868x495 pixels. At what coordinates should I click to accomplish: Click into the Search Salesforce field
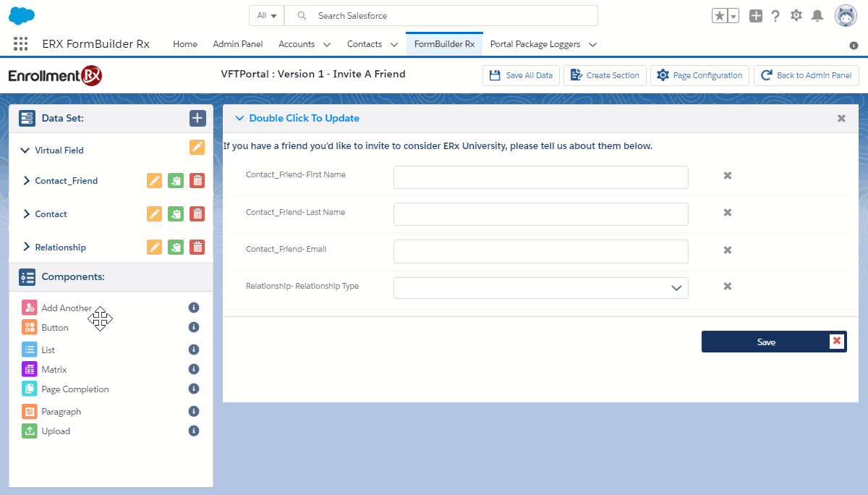448,15
